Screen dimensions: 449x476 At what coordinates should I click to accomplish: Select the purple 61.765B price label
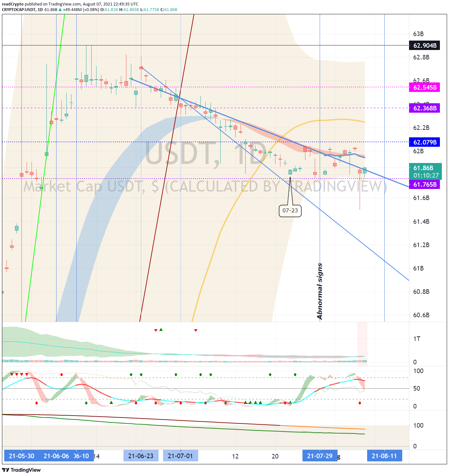click(424, 184)
